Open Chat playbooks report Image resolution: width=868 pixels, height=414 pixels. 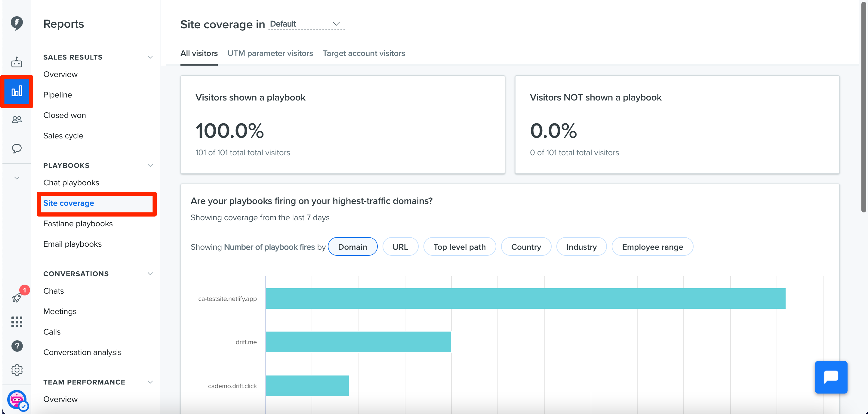[71, 183]
